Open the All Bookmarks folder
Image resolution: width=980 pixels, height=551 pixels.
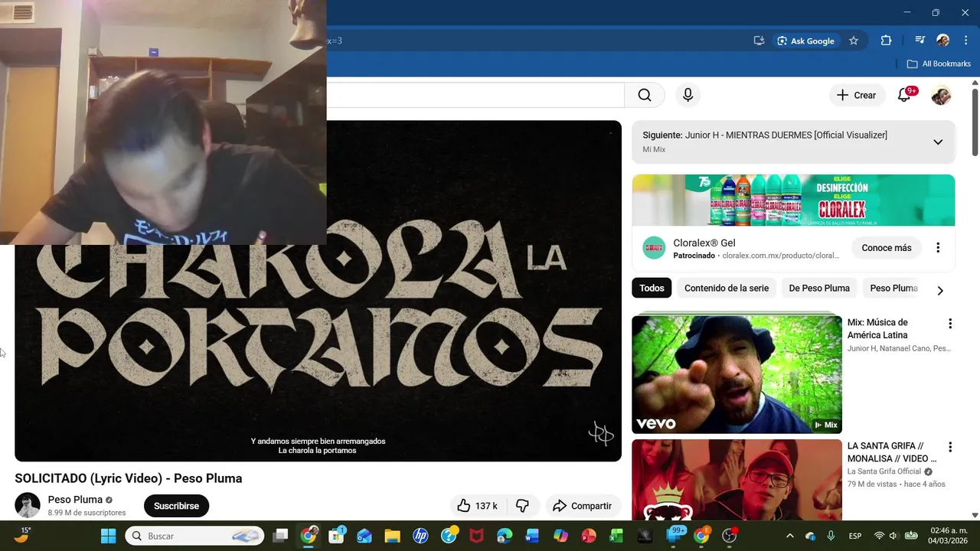(x=939, y=64)
